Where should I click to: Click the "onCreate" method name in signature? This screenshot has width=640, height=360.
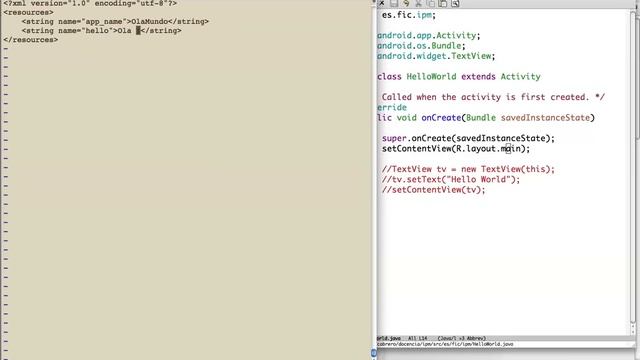click(441, 118)
